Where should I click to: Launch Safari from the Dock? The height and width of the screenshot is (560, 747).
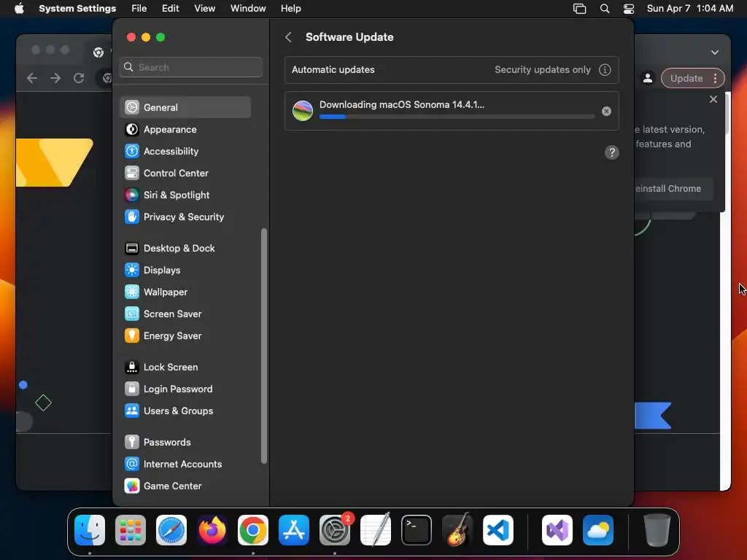click(171, 530)
